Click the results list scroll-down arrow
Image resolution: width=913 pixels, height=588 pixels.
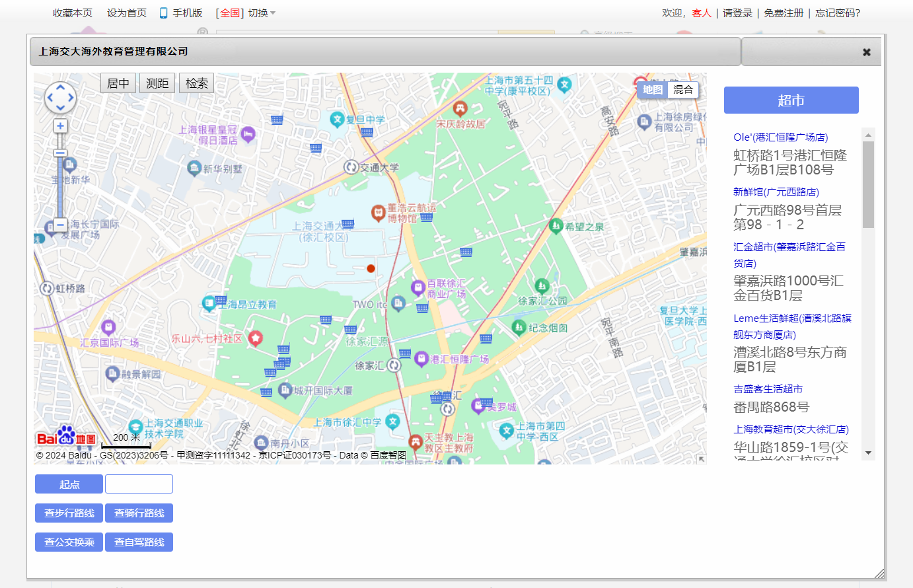point(868,453)
